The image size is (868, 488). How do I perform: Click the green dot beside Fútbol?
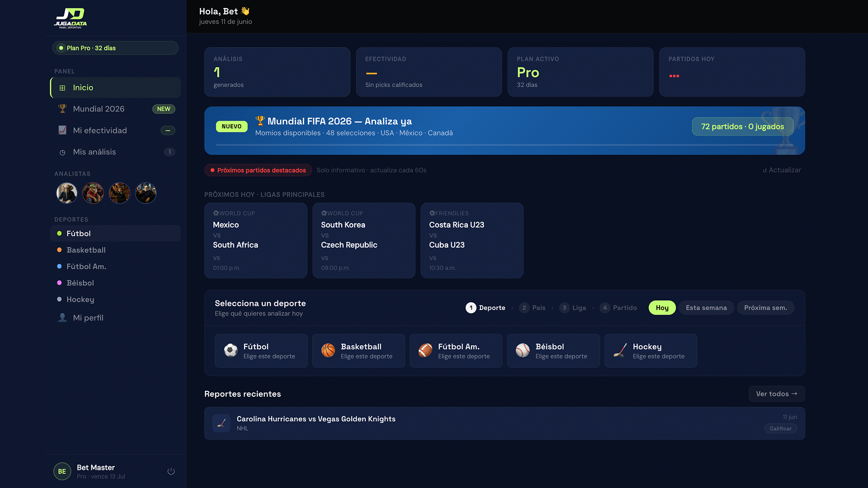(x=59, y=234)
